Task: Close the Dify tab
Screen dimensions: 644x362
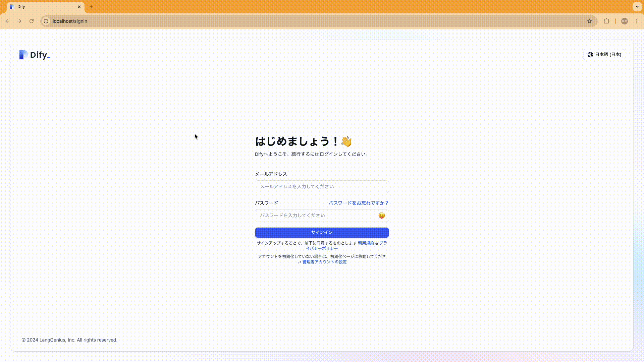Action: click(x=79, y=7)
